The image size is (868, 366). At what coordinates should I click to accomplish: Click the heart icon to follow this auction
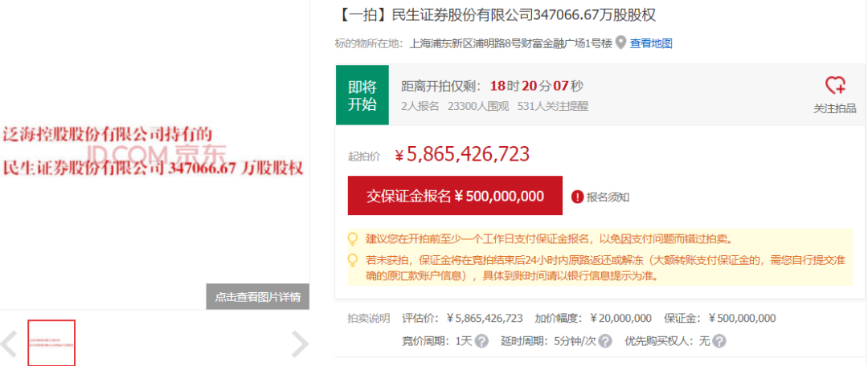pyautogui.click(x=835, y=86)
